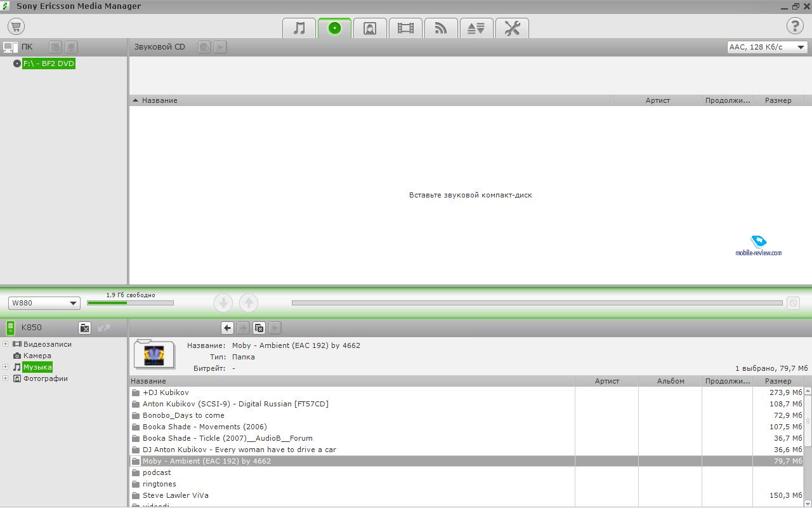Click the PC computer icon in panel header
Image resolution: width=812 pixels, height=508 pixels.
pyautogui.click(x=10, y=47)
